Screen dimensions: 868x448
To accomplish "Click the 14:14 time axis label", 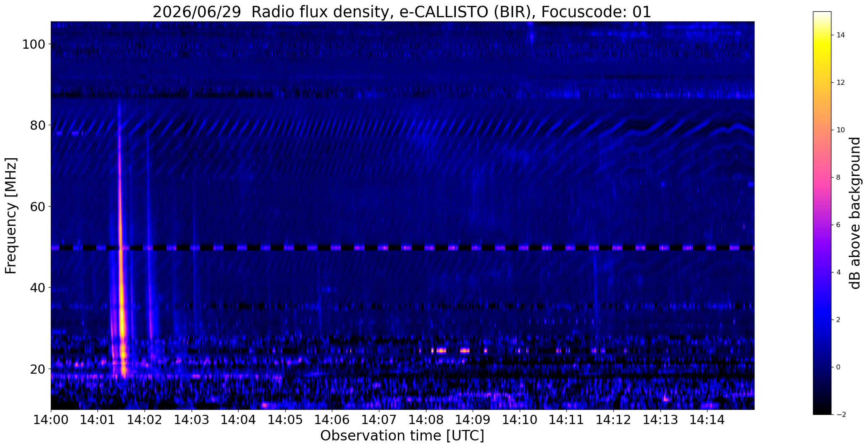I will point(707,420).
